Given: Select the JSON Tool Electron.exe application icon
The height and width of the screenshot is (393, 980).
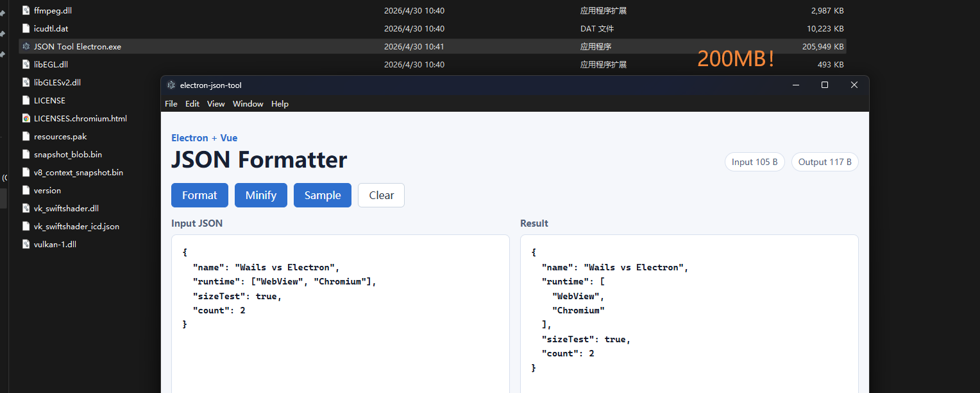Looking at the screenshot, I should click(26, 46).
